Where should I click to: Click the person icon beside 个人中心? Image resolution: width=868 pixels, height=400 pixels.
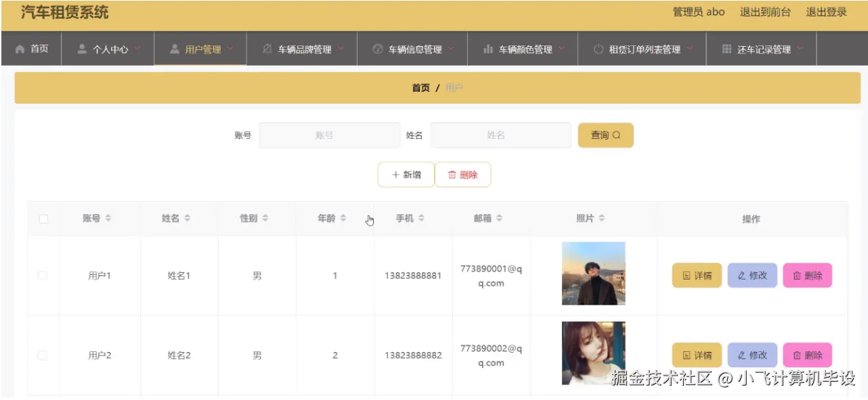[x=82, y=49]
